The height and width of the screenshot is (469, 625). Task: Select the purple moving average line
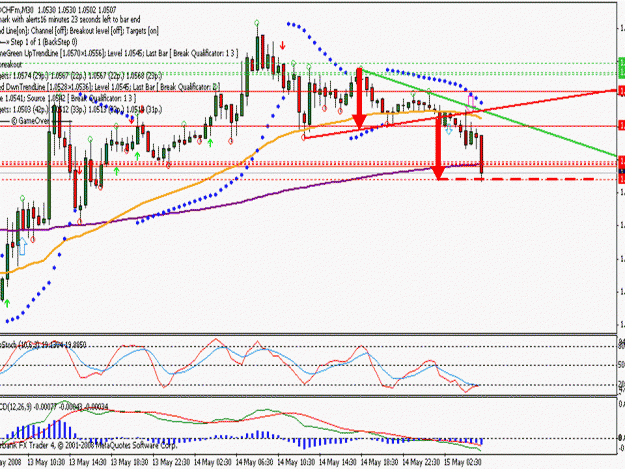coord(239,204)
